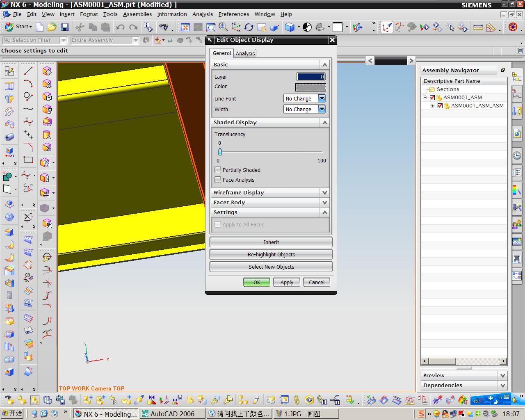Click the Redo arrow icon
525x420 pixels.
click(133, 27)
